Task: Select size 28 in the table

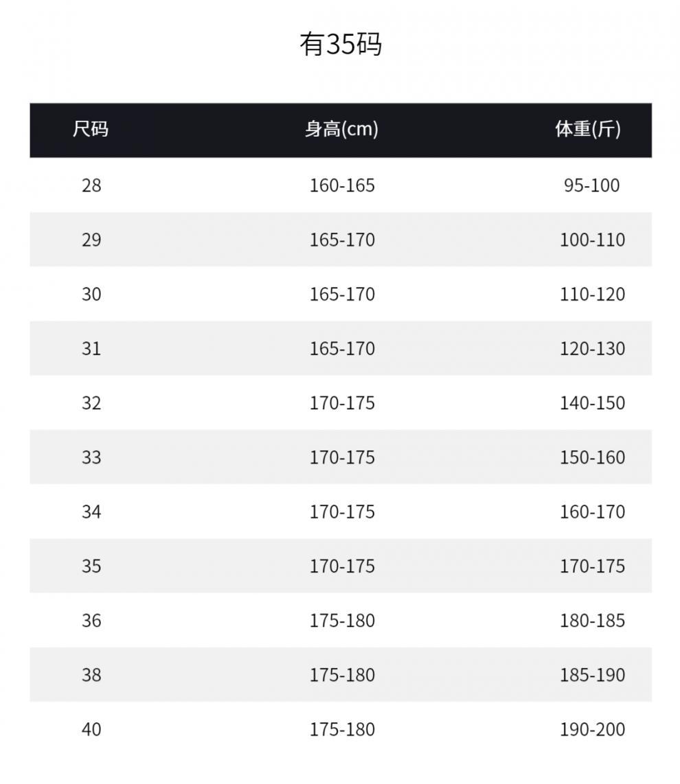Action: pyautogui.click(x=91, y=185)
